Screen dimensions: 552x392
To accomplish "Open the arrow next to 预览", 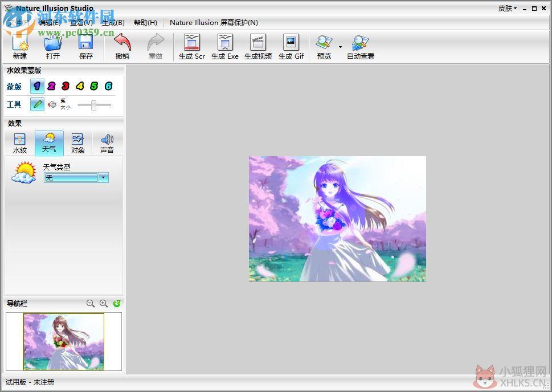I will [340, 47].
